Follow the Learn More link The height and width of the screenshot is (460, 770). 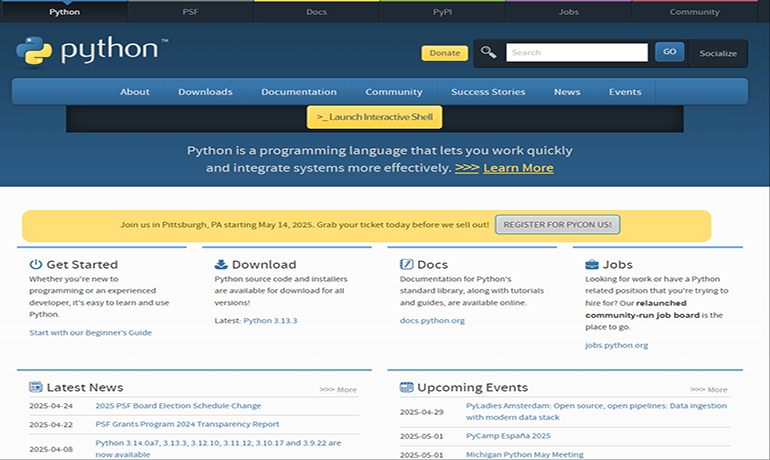tap(518, 168)
